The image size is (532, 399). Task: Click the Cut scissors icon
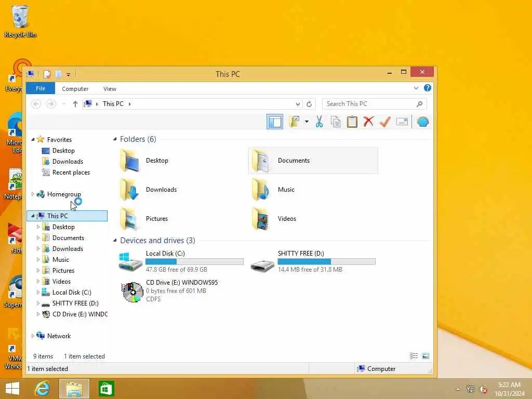(x=319, y=122)
